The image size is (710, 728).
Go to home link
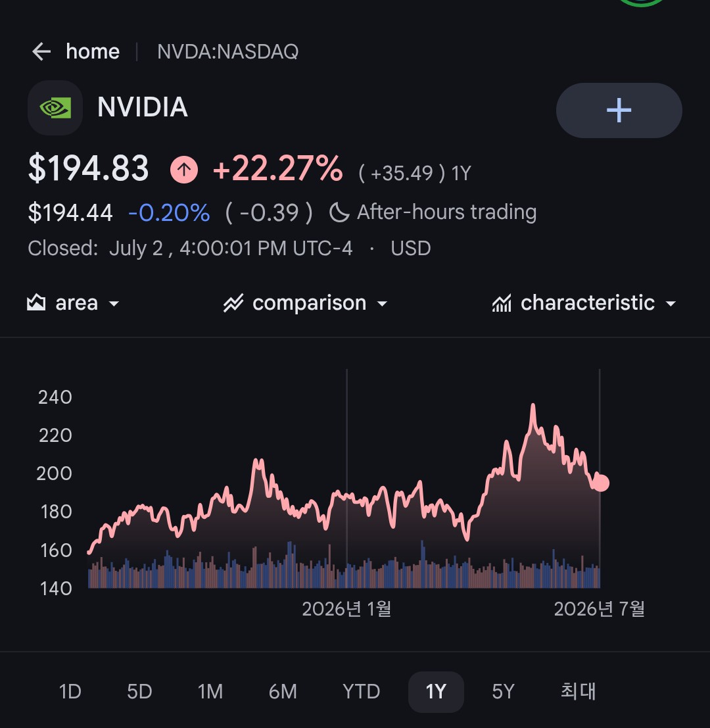[x=93, y=51]
